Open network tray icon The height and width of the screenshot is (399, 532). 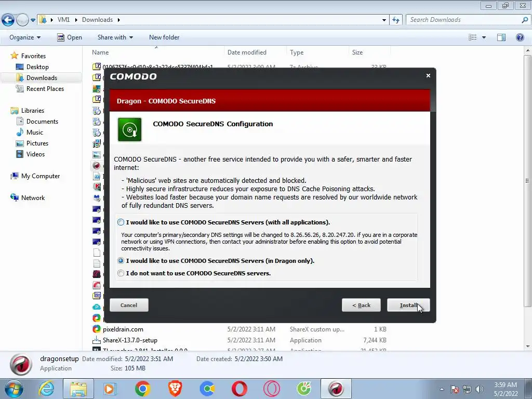point(467,389)
